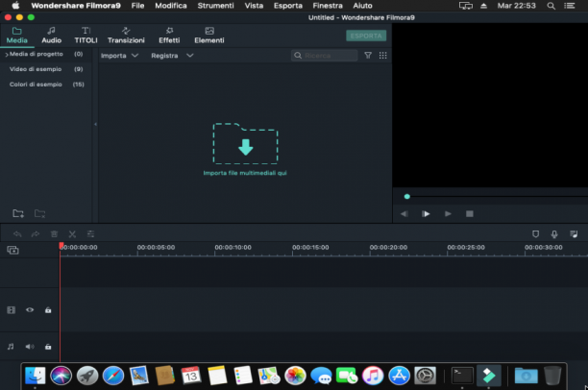Image resolution: width=588 pixels, height=390 pixels.
Task: Open System Preferences from the Dock
Action: [425, 376]
